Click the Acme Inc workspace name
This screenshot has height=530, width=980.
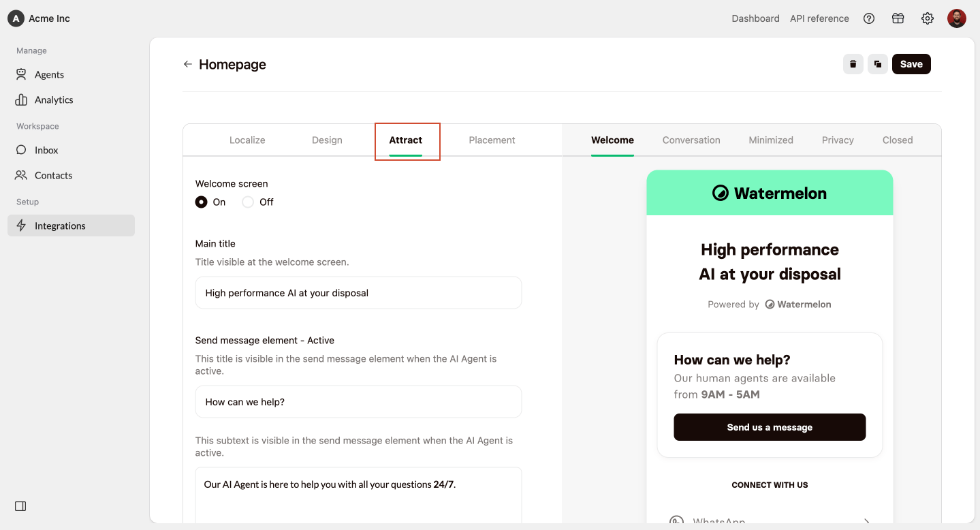coord(49,18)
